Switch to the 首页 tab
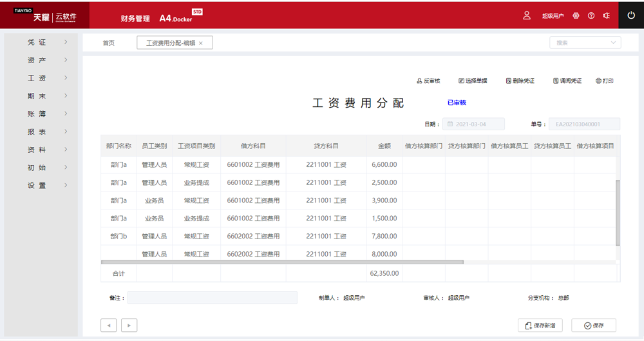Image resolution: width=644 pixels, height=341 pixels. [109, 43]
